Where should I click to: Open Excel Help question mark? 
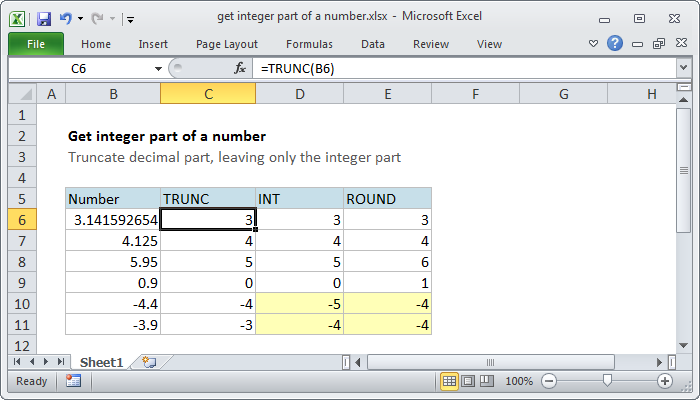pyautogui.click(x=615, y=43)
